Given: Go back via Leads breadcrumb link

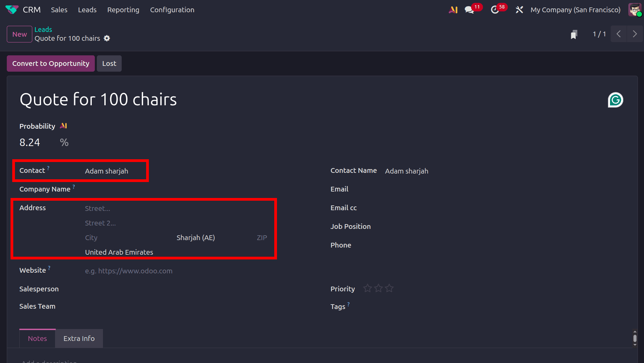Looking at the screenshot, I should click(x=43, y=30).
